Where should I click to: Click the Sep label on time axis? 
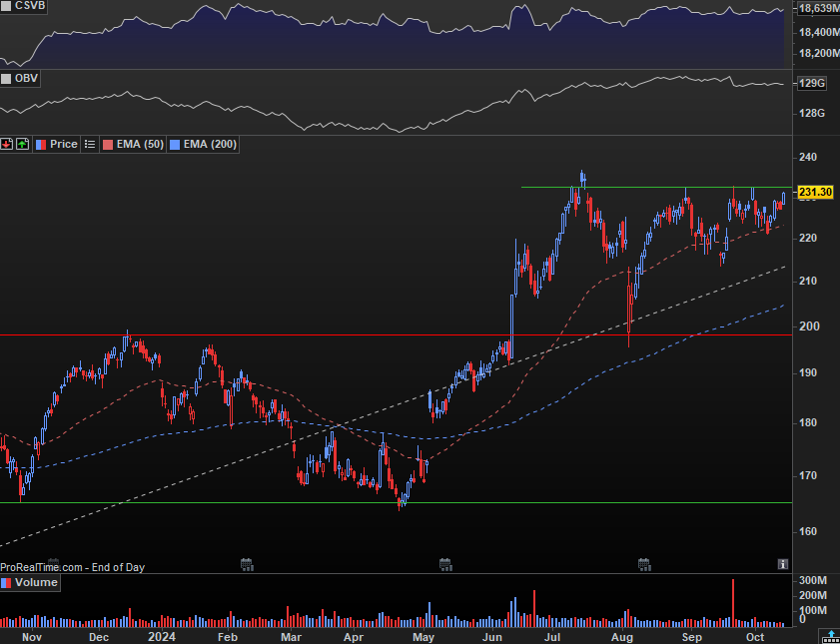[x=692, y=637]
